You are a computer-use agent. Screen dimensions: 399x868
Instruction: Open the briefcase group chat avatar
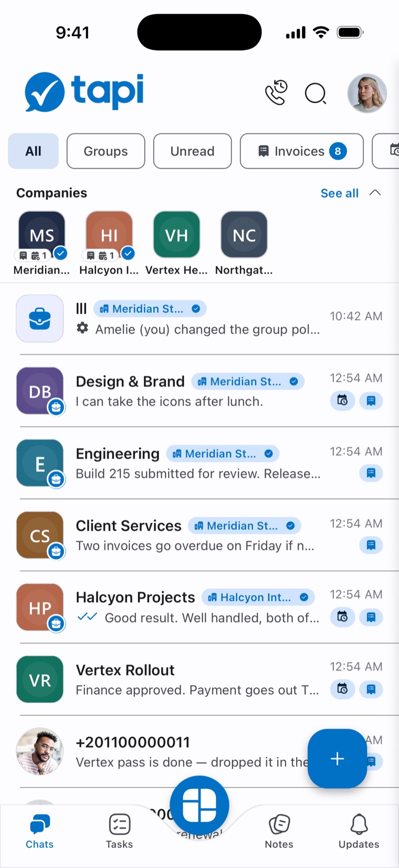coord(40,318)
